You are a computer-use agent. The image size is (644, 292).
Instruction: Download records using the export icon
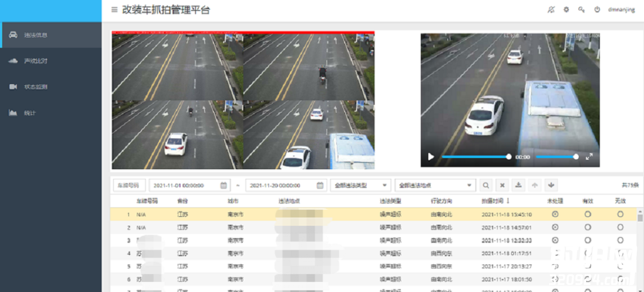point(519,185)
